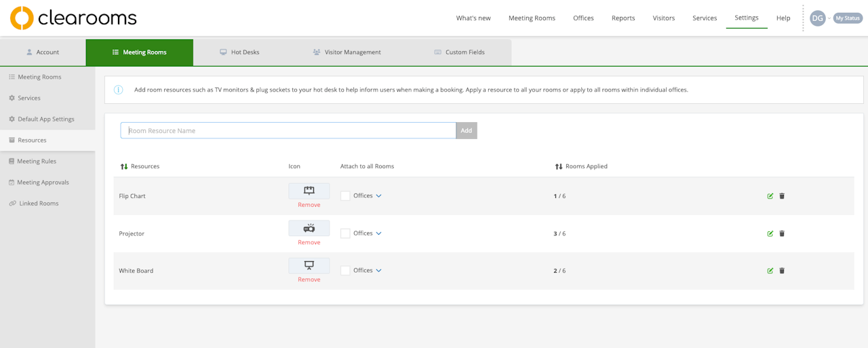Click the edit icon for Flip Chart
Viewport: 868px width, 348px height.
(770, 196)
